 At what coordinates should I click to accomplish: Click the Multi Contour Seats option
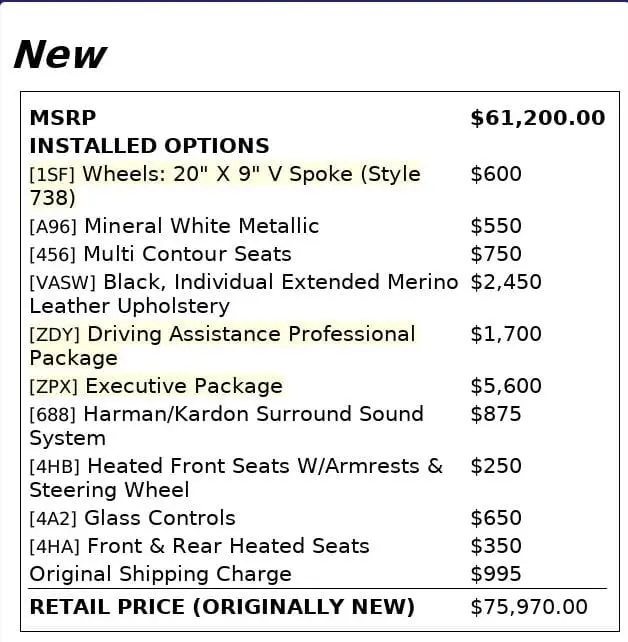pos(160,254)
